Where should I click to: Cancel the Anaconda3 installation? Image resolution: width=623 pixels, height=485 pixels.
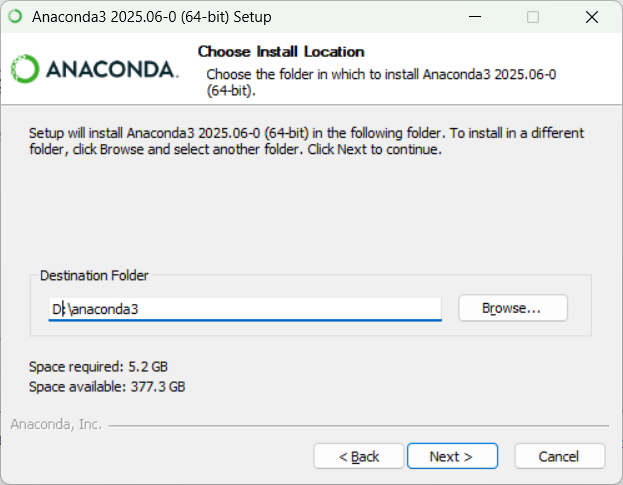click(x=559, y=456)
